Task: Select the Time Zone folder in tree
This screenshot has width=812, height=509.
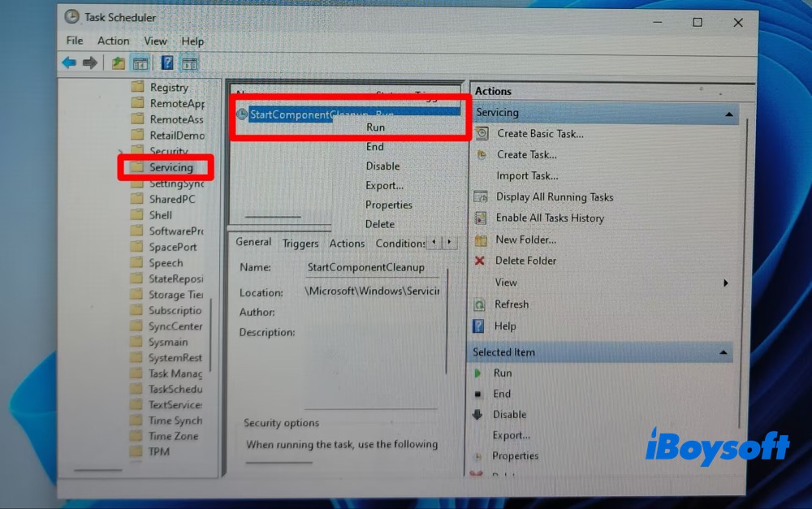Action: coord(174,436)
